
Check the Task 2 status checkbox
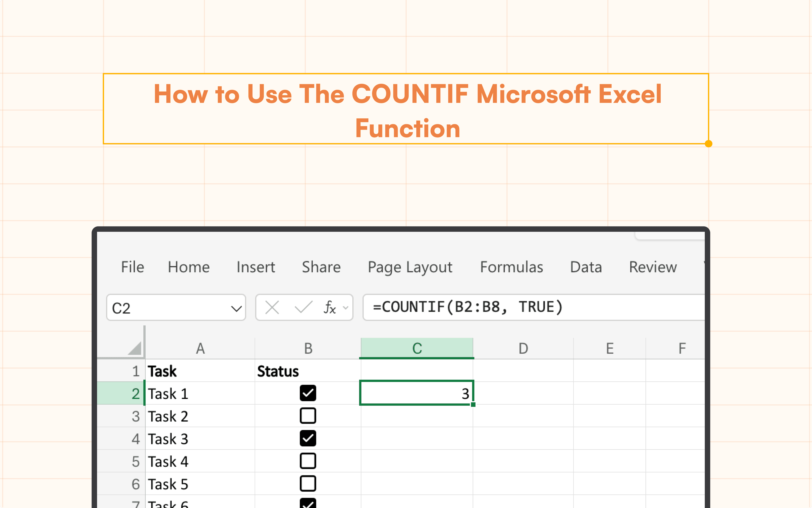point(308,416)
